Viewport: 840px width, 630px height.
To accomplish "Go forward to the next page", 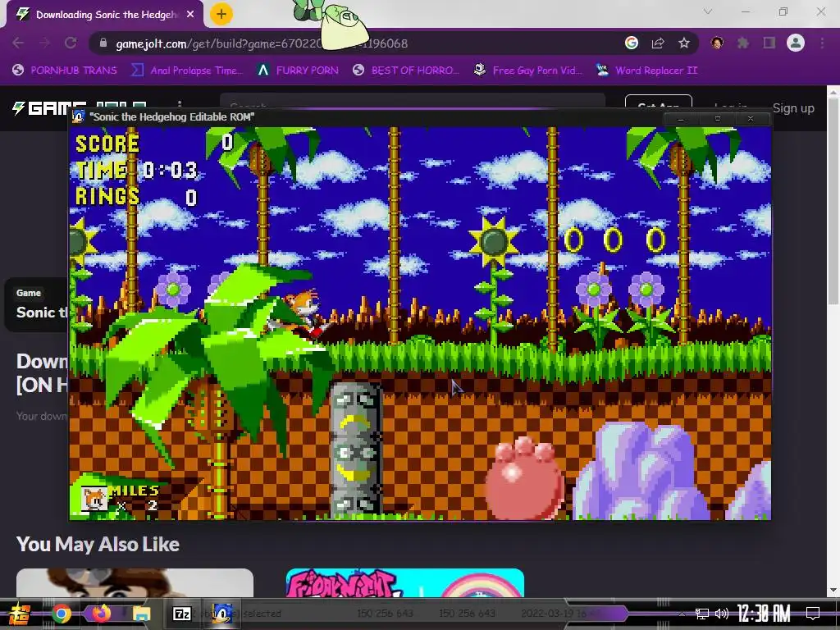I will point(45,43).
